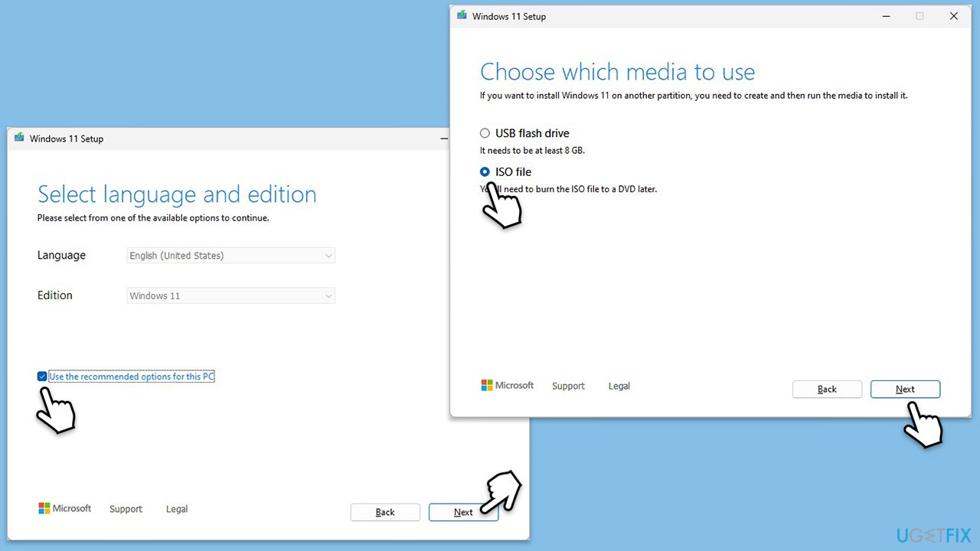
Task: Select the USB flash drive radio option
Action: click(x=485, y=133)
